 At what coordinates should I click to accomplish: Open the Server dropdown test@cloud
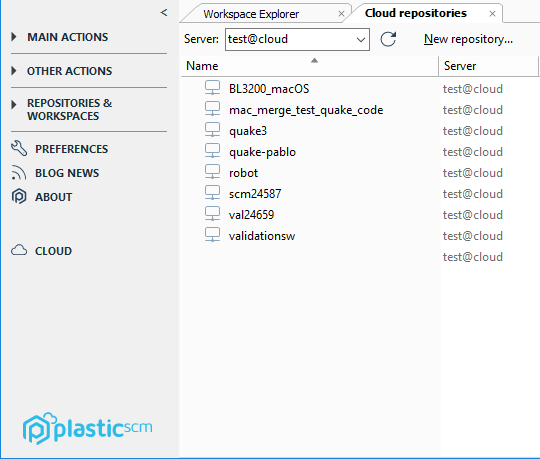point(298,39)
